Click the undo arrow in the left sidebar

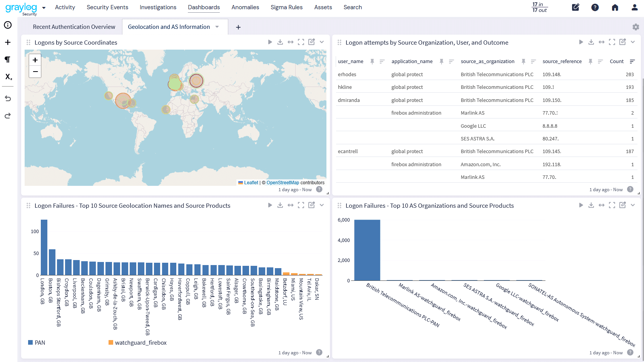(8, 98)
